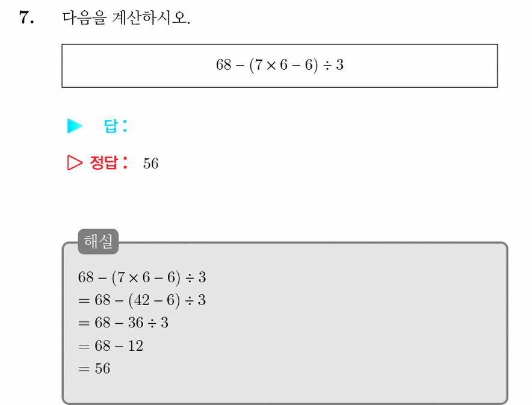
Task: Click the problem number 7.
Action: pyautogui.click(x=26, y=17)
